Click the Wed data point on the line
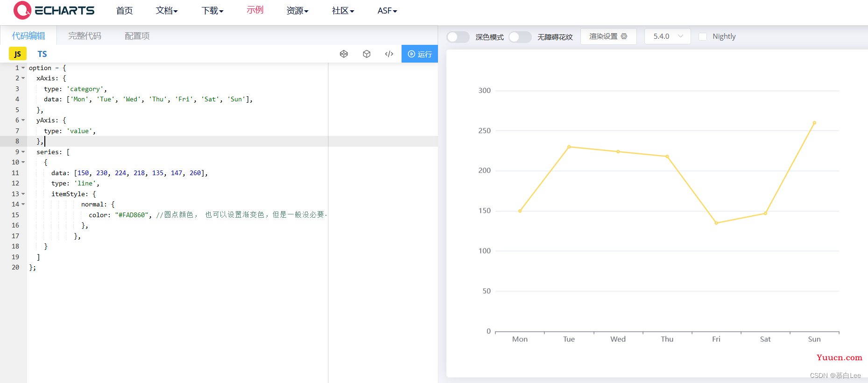Image resolution: width=868 pixels, height=383 pixels. pyautogui.click(x=618, y=152)
